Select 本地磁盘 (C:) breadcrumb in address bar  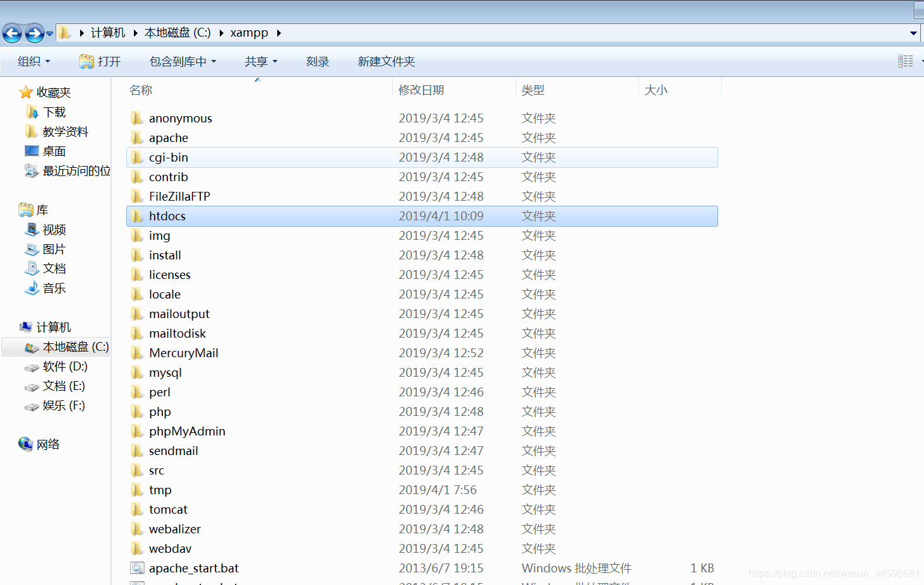(177, 32)
